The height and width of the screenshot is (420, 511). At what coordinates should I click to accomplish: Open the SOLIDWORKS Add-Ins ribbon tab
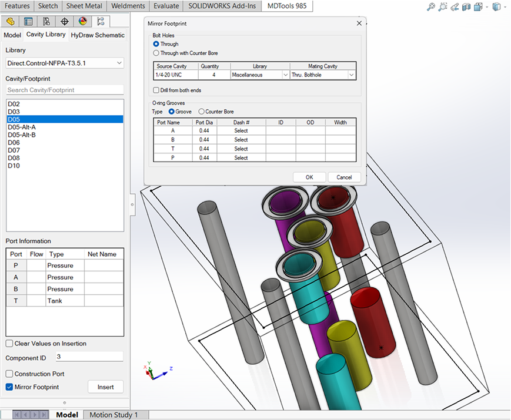[x=222, y=6]
